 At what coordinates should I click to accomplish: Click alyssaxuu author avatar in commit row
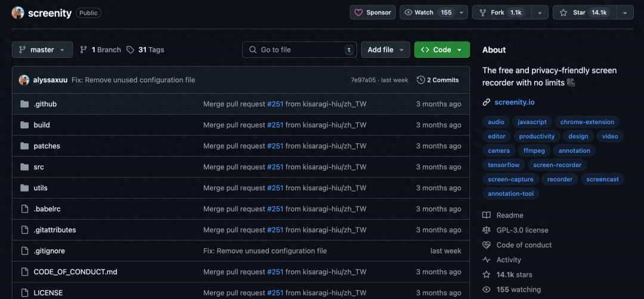(x=24, y=80)
